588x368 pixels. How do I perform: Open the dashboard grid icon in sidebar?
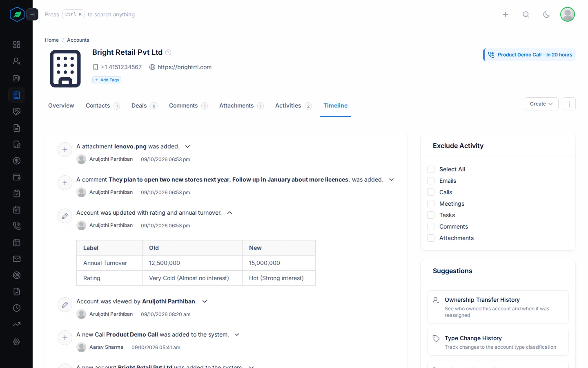coord(17,45)
